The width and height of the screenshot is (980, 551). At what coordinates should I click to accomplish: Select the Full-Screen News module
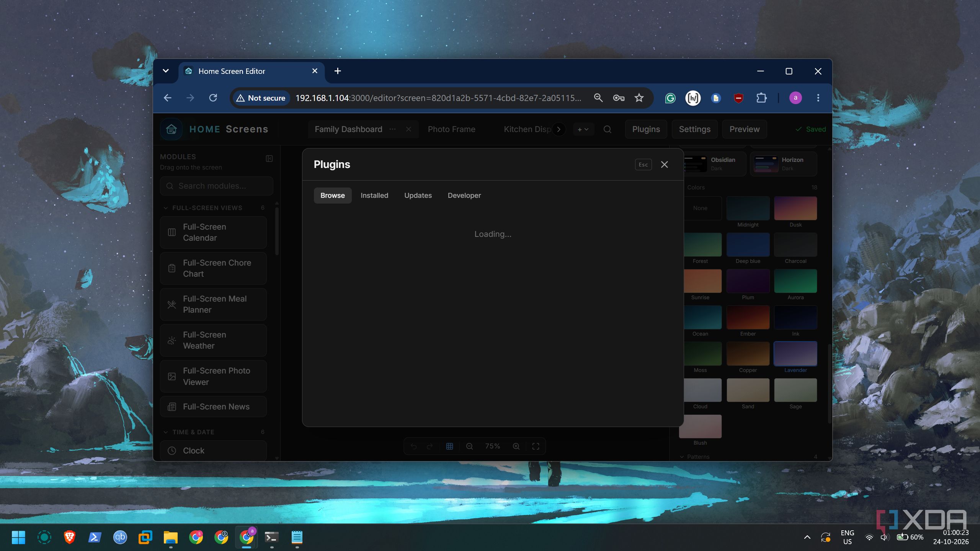[213, 406]
